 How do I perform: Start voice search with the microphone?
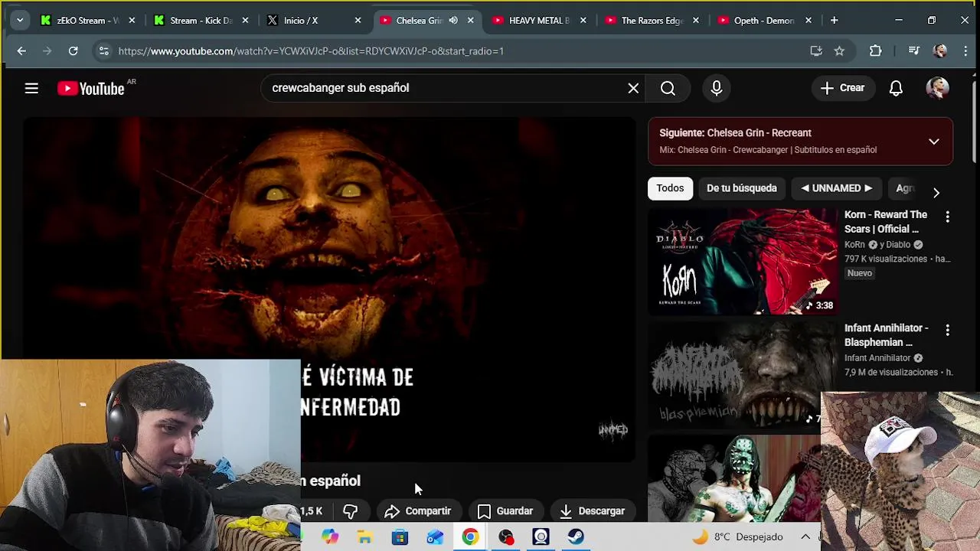[717, 88]
